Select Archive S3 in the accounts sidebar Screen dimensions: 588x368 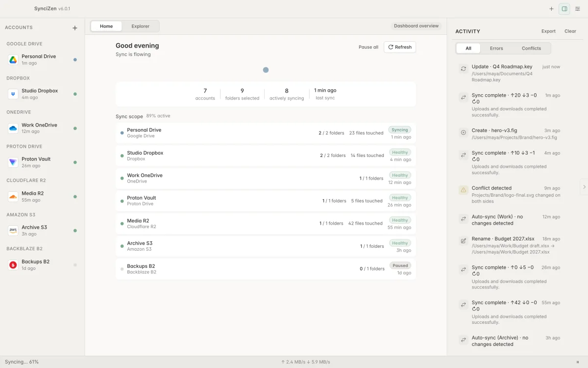coord(42,231)
